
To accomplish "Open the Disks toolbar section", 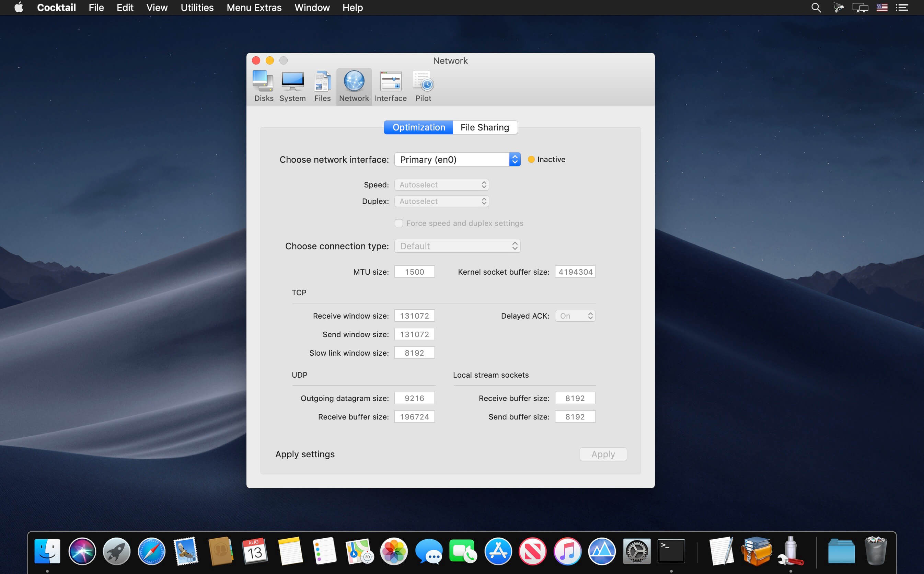I will tap(263, 87).
